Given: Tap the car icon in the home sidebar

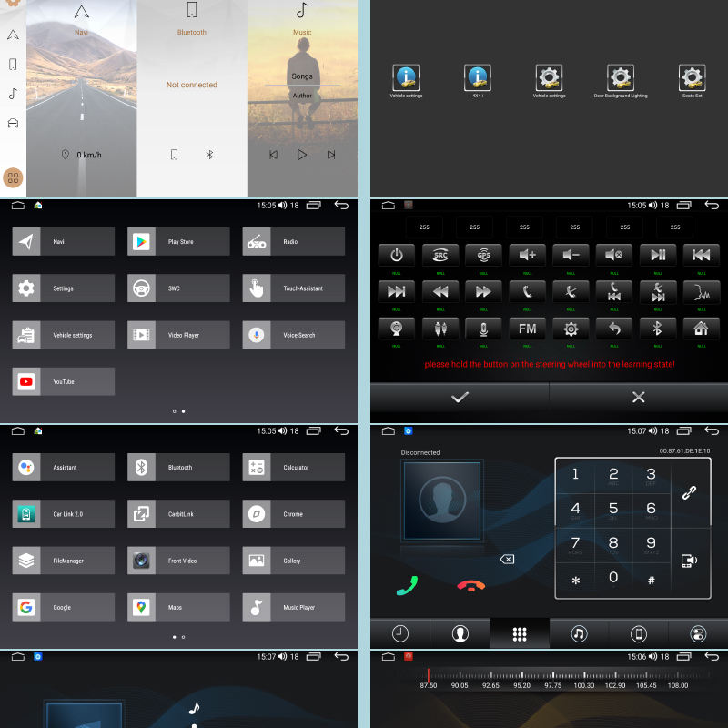Looking at the screenshot, I should (13, 123).
